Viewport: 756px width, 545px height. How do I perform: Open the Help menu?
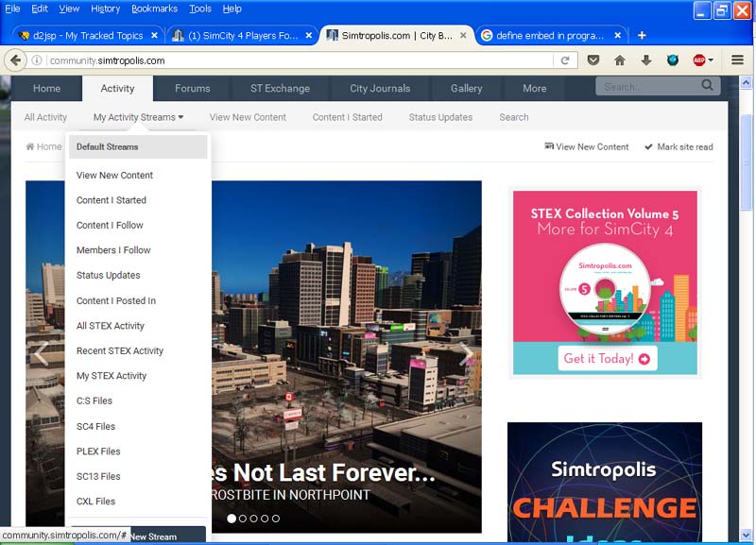point(232,9)
